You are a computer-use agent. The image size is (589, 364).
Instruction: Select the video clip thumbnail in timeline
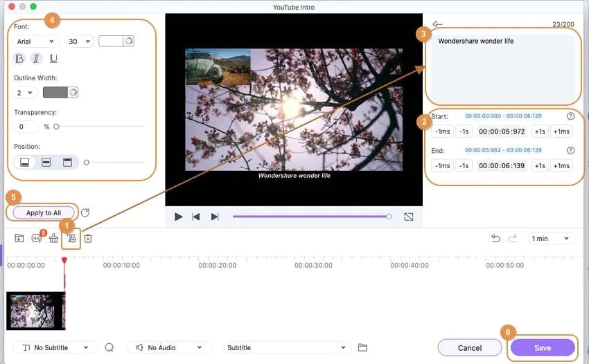pyautogui.click(x=35, y=311)
